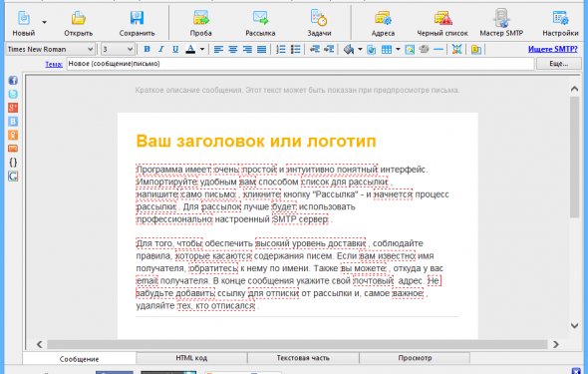This screenshot has height=374, width=588.
Task: Click the Odnoklassniki sidebar icon
Action: coord(13,135)
